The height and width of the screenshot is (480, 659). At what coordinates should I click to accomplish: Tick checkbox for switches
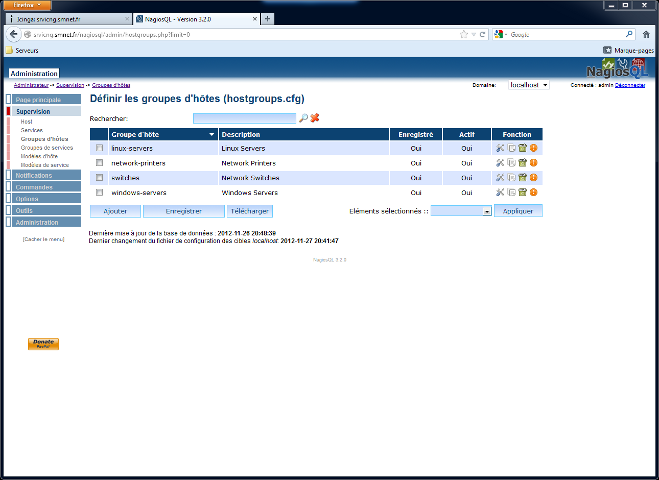(99, 177)
